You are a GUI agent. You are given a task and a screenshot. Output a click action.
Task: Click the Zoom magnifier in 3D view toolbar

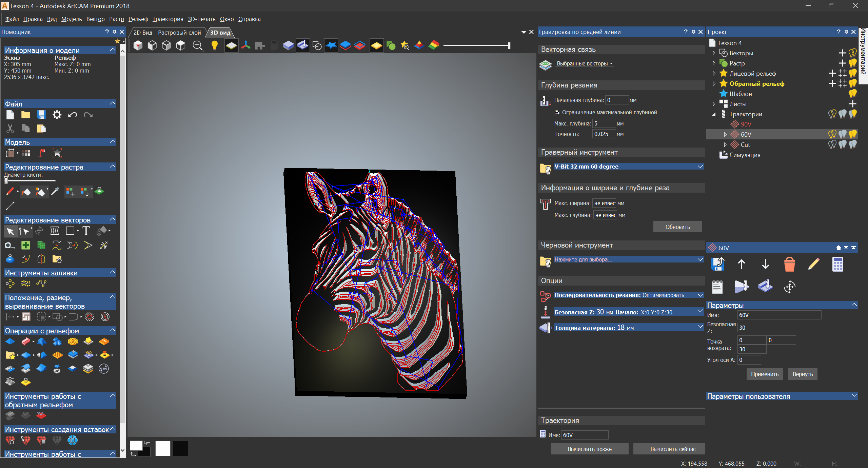(x=197, y=45)
